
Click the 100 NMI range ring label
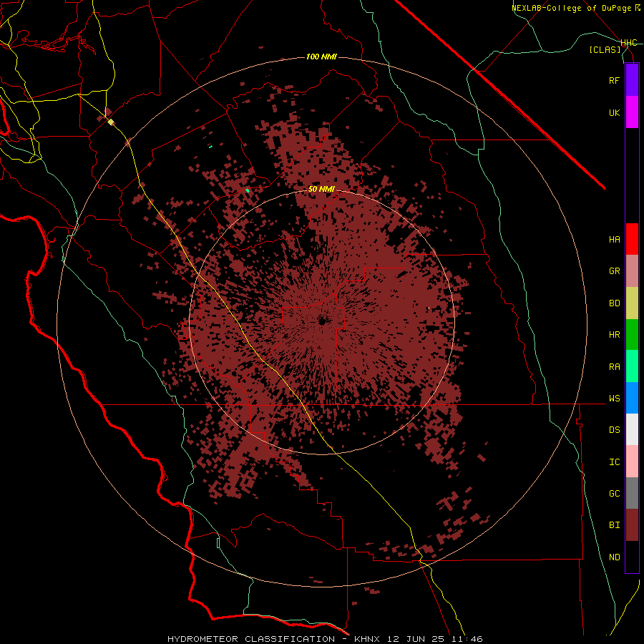tap(321, 57)
